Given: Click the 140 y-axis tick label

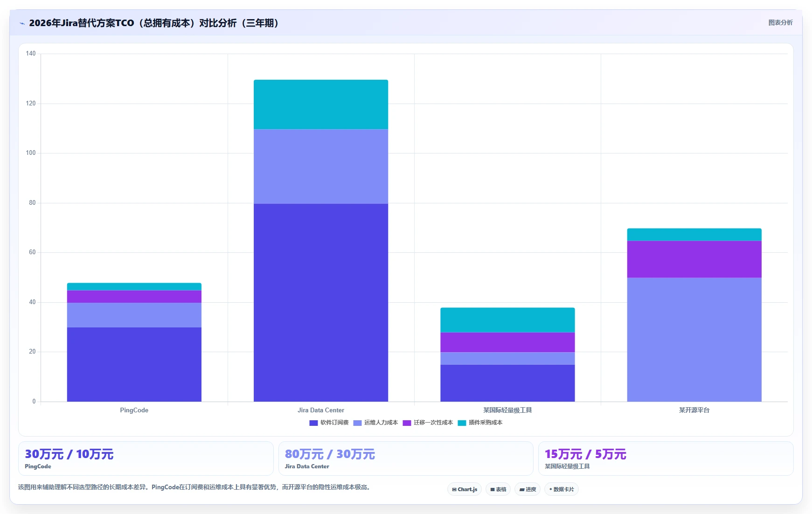Looking at the screenshot, I should pyautogui.click(x=31, y=54).
